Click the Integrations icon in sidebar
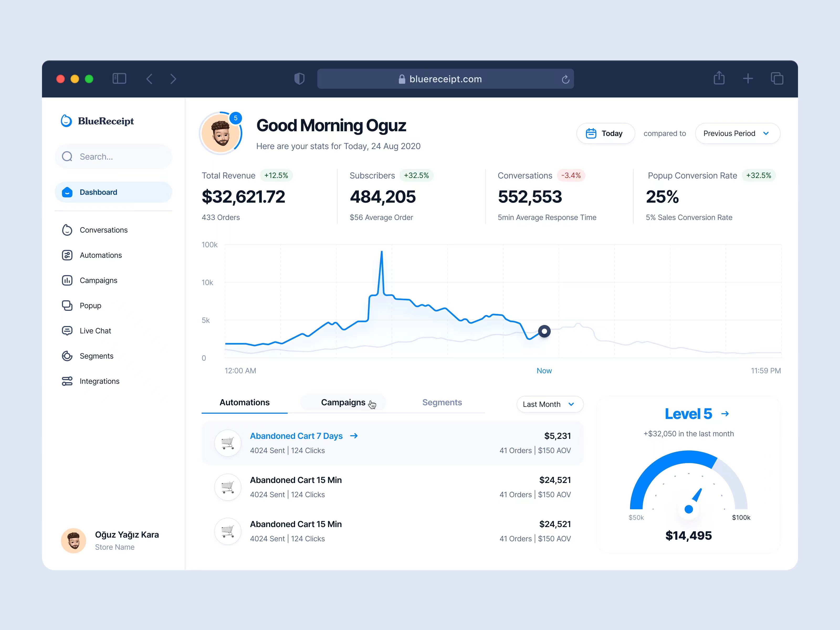 pyautogui.click(x=67, y=381)
